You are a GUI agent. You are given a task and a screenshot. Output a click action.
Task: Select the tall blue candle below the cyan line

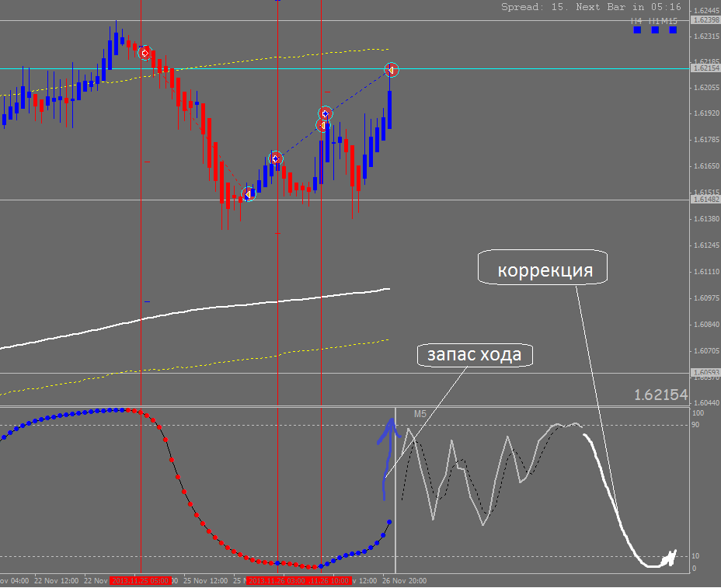tap(389, 110)
